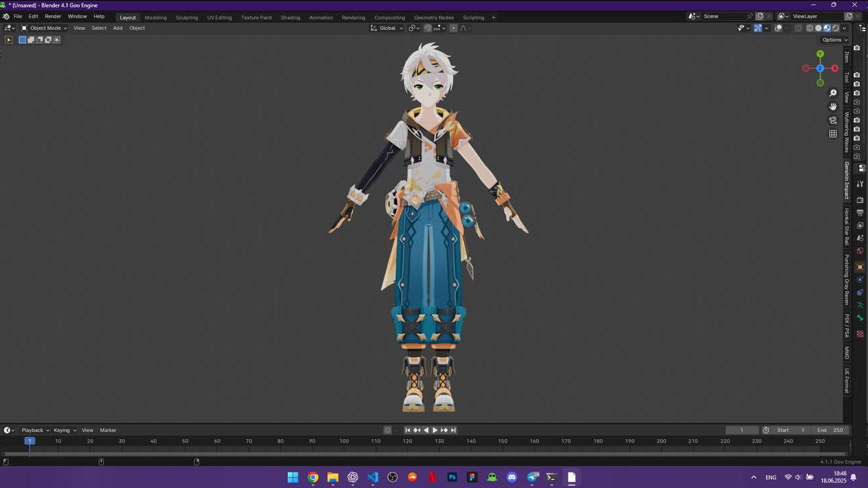868x488 pixels.
Task: Toggle proportional editing in header
Action: coord(454,28)
